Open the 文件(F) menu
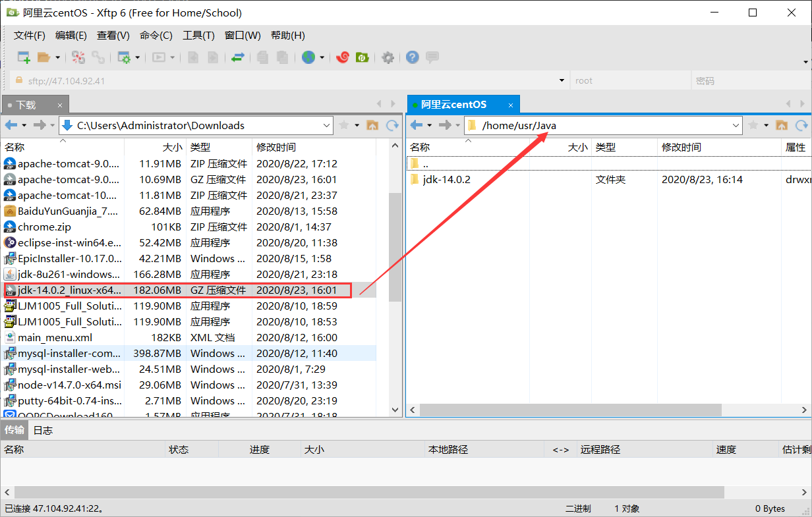The image size is (812, 517). [30, 36]
